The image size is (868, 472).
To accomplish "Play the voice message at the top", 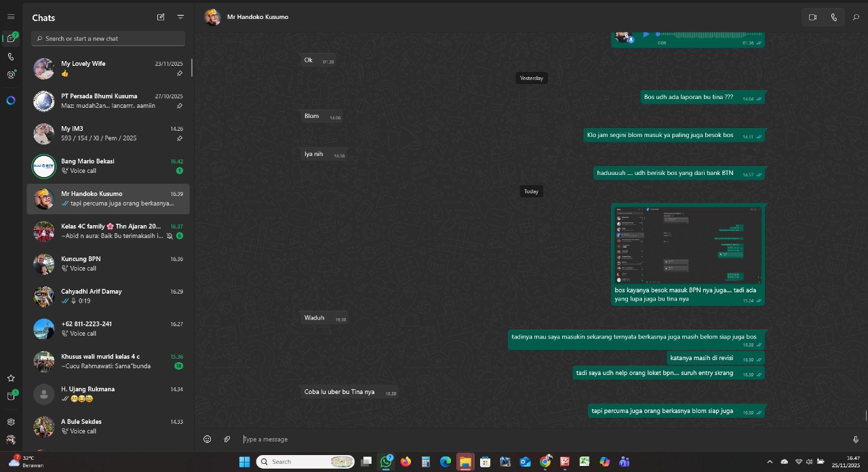I will (646, 35).
